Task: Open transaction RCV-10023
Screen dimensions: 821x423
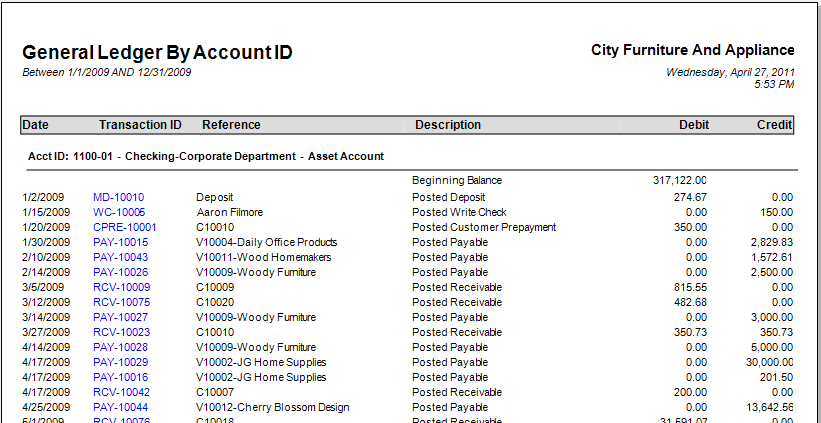Action: (121, 332)
